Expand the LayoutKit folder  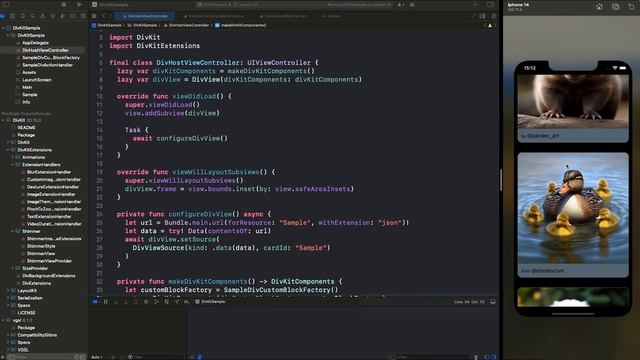click(x=8, y=291)
